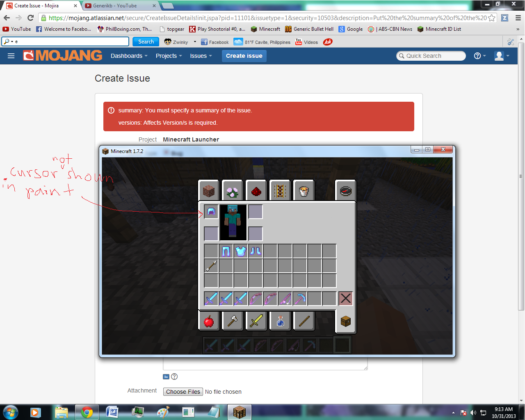The width and height of the screenshot is (525, 420).
Task: Click the Ask toolbar icon
Action: (x=328, y=42)
